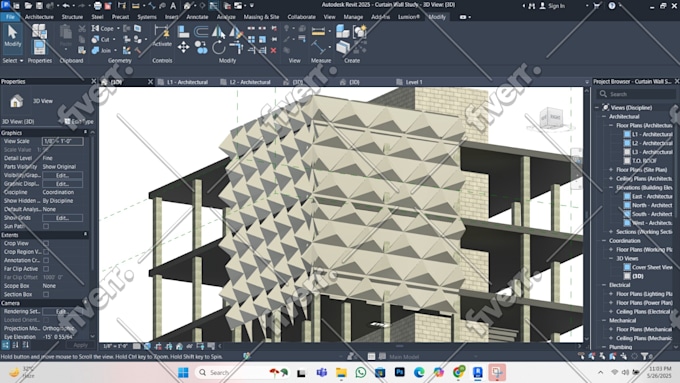Click Edit for Graphic Display Options
The height and width of the screenshot is (383, 680).
[x=62, y=184]
